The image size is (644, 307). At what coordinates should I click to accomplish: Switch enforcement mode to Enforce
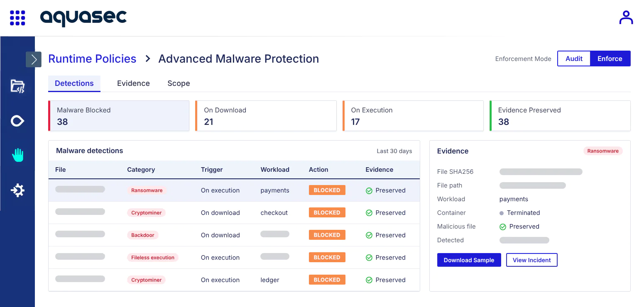[610, 58]
